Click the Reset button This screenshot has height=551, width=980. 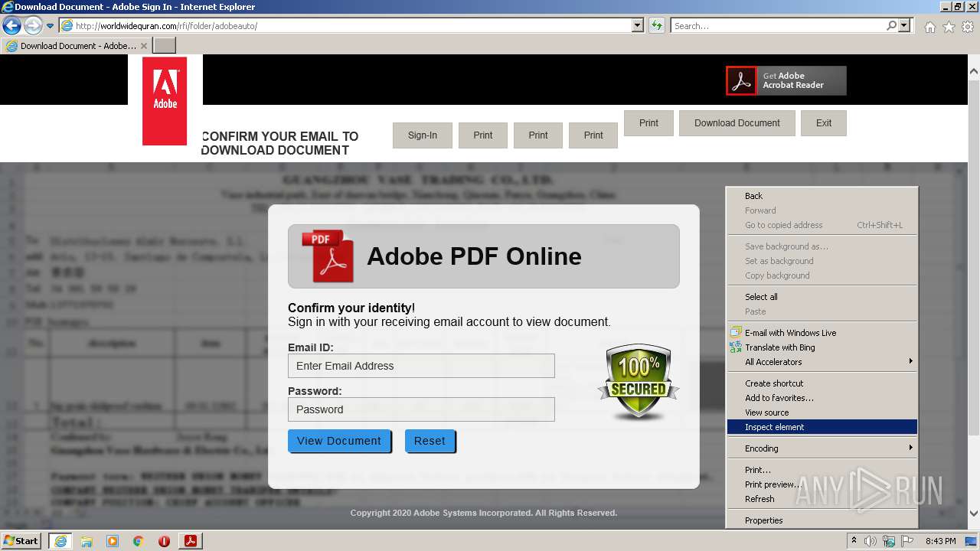(430, 441)
